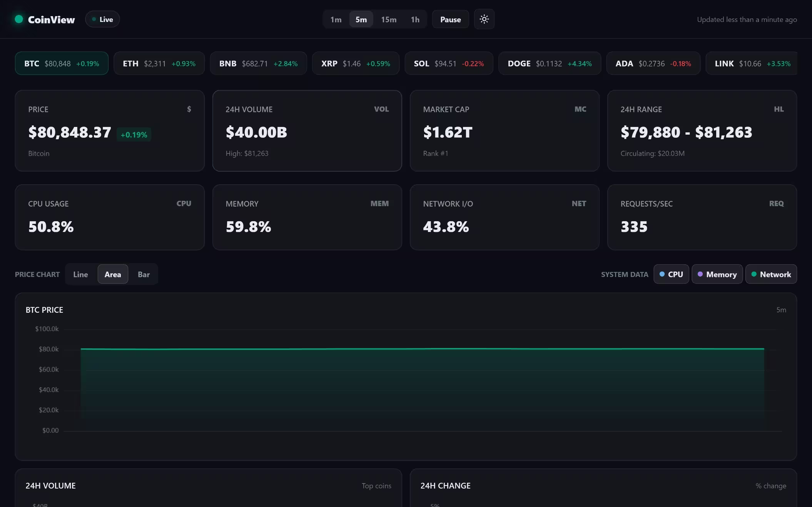
Task: Click the HL badge on 24H Range card
Action: click(779, 109)
